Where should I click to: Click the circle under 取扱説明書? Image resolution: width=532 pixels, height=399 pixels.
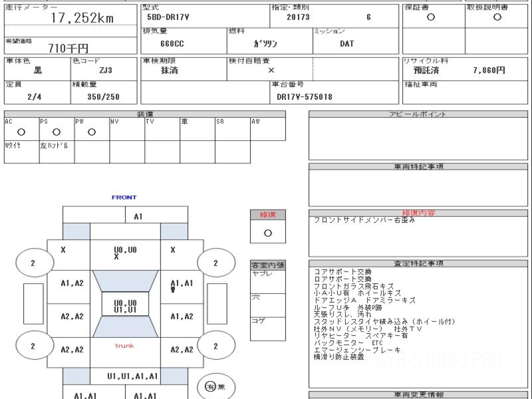pos(497,17)
